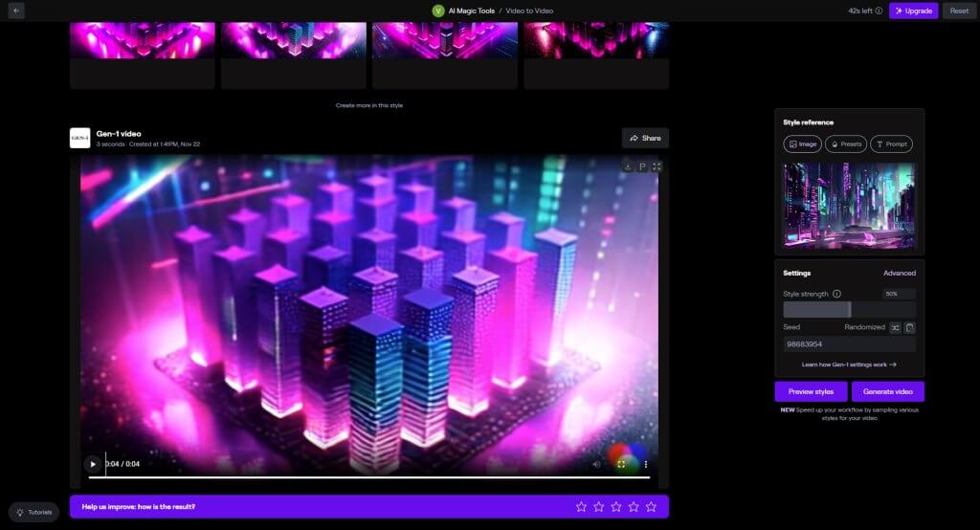Expand video with top-right fullscreen icon
The image size is (980, 530).
[x=657, y=166]
